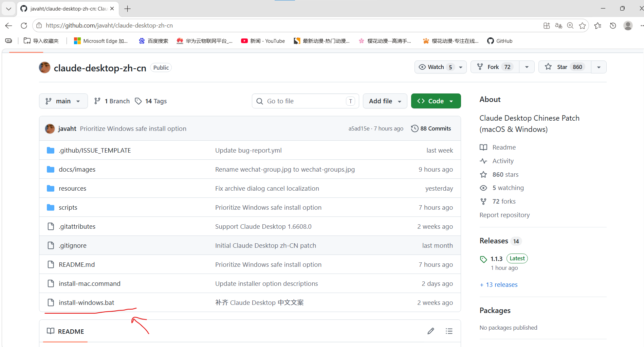Open commit 'Support Claude Desktop 1.6608.0'
The image size is (644, 347).
[263, 226]
